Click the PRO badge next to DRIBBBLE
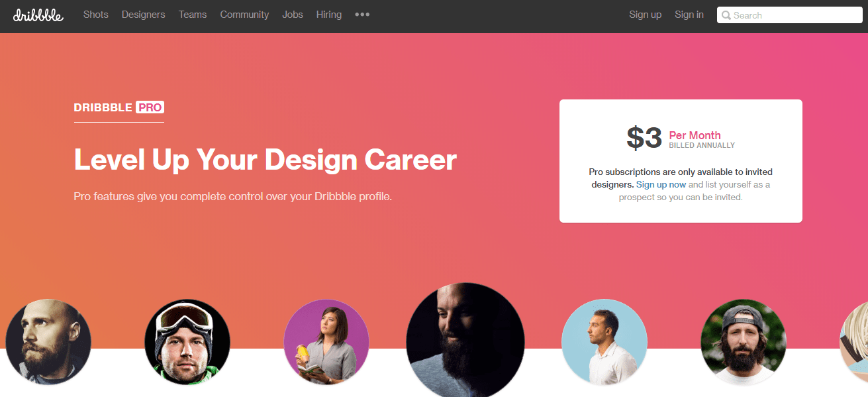Viewport: 868px width, 397px height. coord(150,107)
